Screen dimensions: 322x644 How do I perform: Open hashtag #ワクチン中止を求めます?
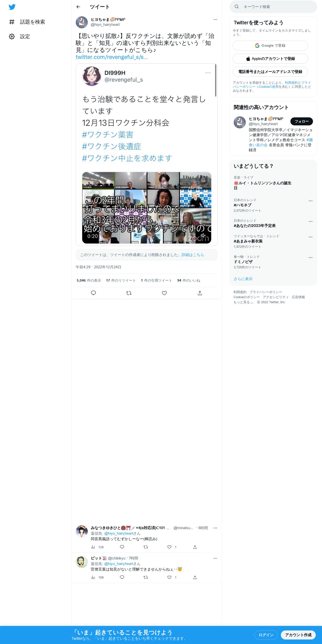127,158
